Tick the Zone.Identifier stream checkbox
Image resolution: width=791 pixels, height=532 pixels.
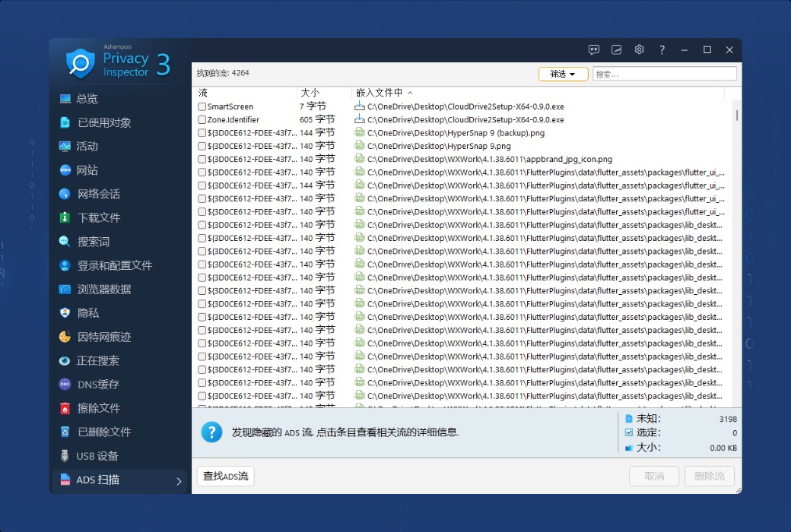(x=202, y=120)
